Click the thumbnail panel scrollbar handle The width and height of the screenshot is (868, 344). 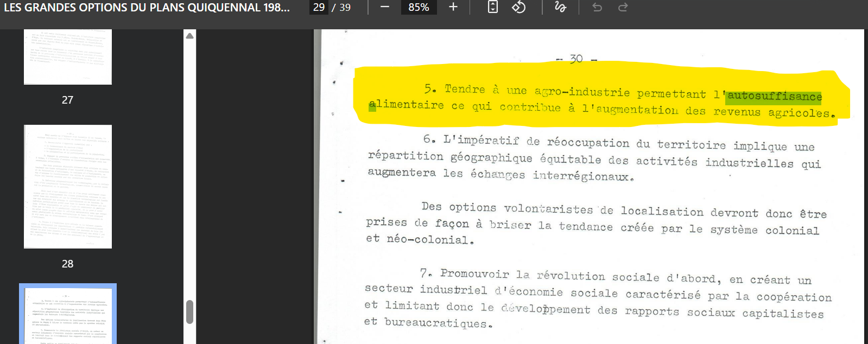click(189, 311)
